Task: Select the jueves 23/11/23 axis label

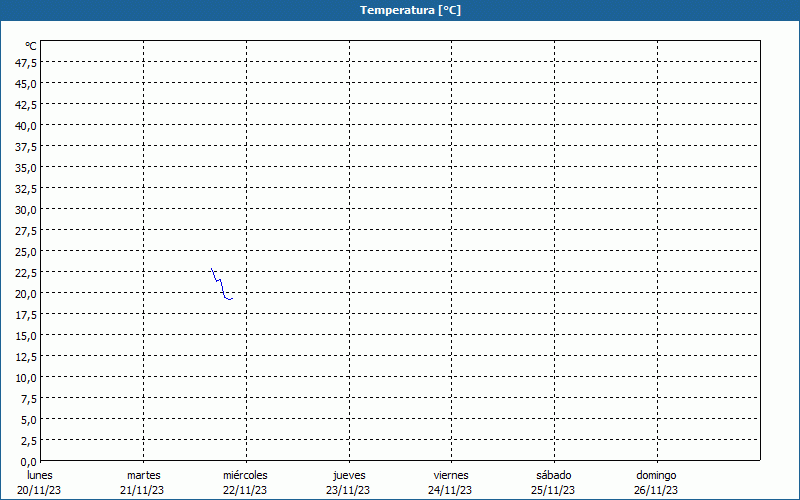Action: (349, 483)
